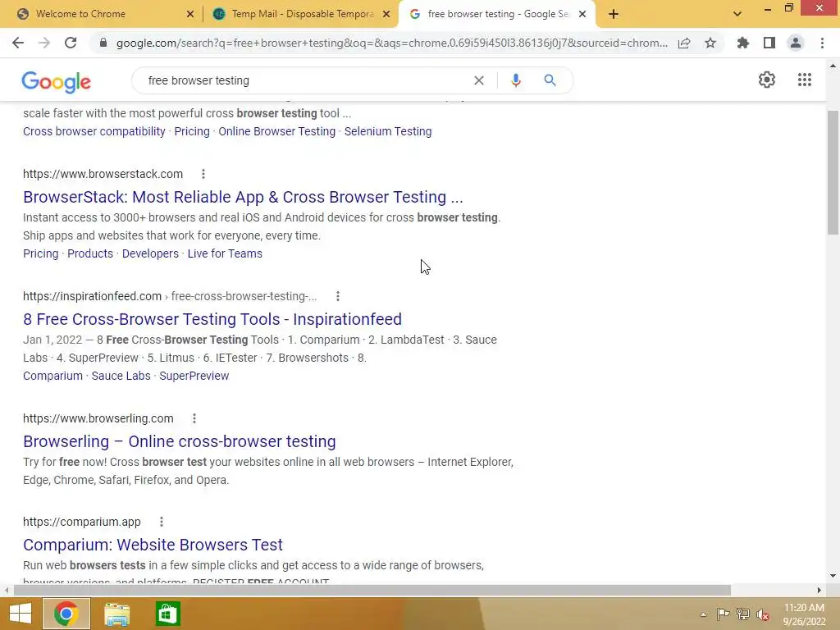Open result options for comparium.app

(x=162, y=522)
